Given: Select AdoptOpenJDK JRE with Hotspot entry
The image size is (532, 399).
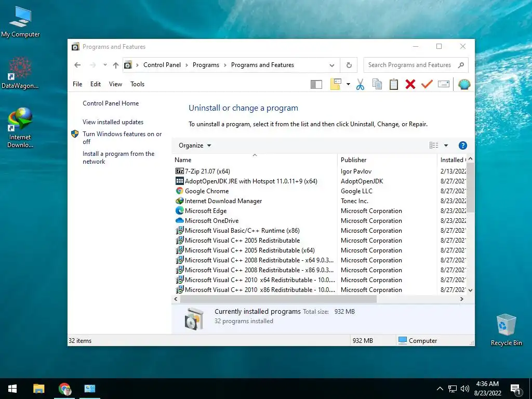Looking at the screenshot, I should click(x=246, y=181).
